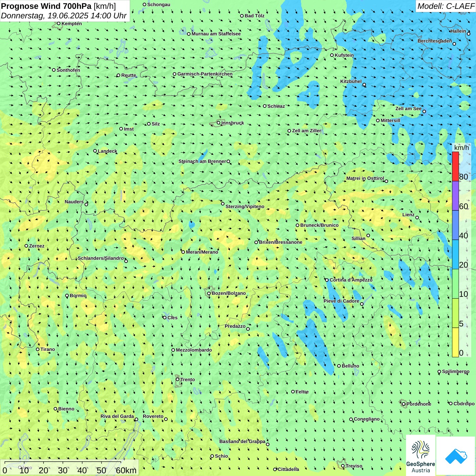This screenshot has height=476, width=476.
Task: Click the Murnau am Staffelsee label
Action: 216,34
